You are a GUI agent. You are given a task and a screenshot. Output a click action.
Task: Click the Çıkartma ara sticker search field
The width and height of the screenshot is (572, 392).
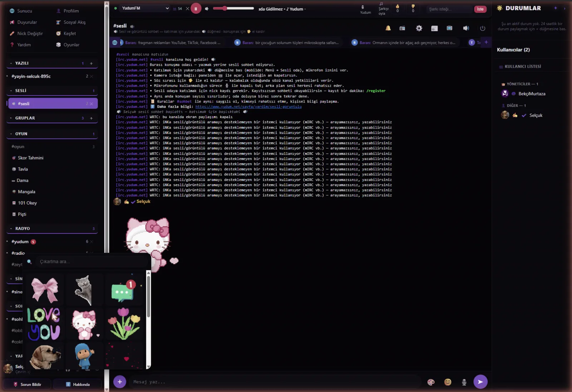91,261
